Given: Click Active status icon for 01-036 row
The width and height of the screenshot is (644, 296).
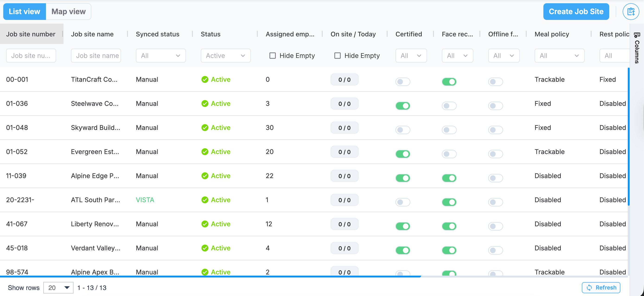Looking at the screenshot, I should (x=205, y=104).
